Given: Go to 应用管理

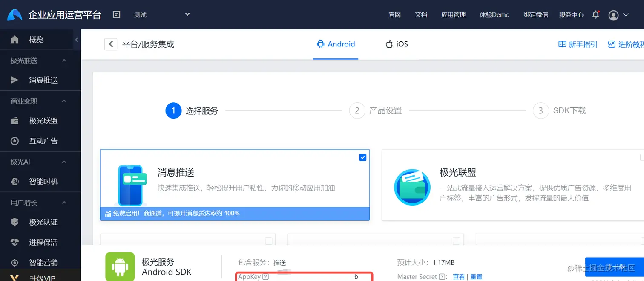Looking at the screenshot, I should pyautogui.click(x=453, y=14).
